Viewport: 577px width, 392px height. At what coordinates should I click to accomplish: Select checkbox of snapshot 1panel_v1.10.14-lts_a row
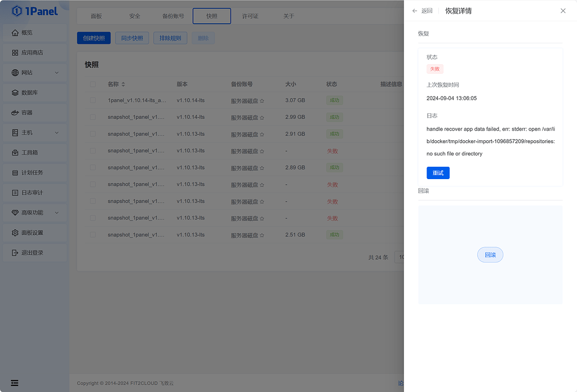click(93, 100)
